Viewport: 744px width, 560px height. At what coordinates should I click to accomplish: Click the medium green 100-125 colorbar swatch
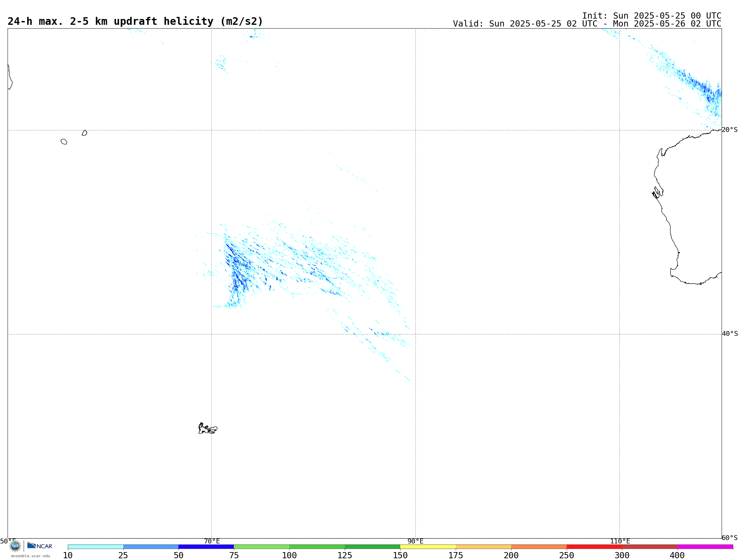point(317,547)
